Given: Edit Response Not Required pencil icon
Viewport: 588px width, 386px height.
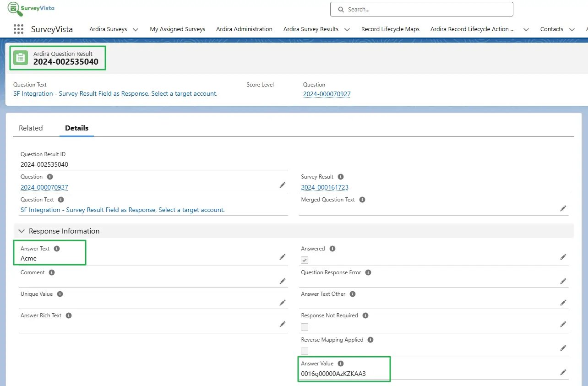Looking at the screenshot, I should (x=563, y=324).
